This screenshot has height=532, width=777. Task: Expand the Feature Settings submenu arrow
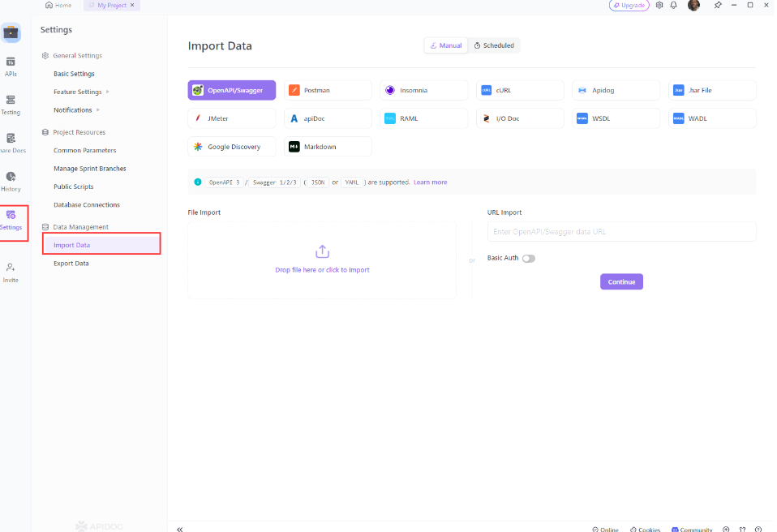[108, 92]
